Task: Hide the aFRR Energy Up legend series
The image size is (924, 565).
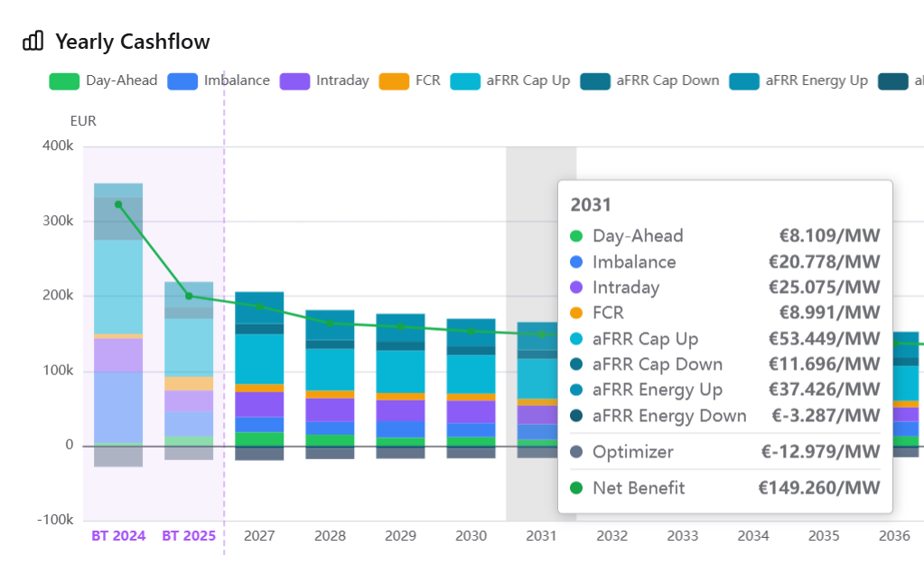Action: point(799,80)
